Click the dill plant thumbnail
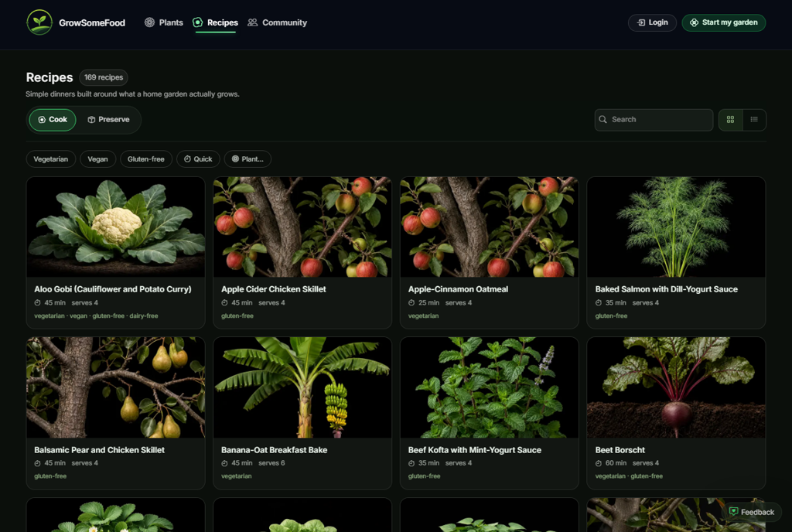Viewport: 792px width, 532px height. 676,227
